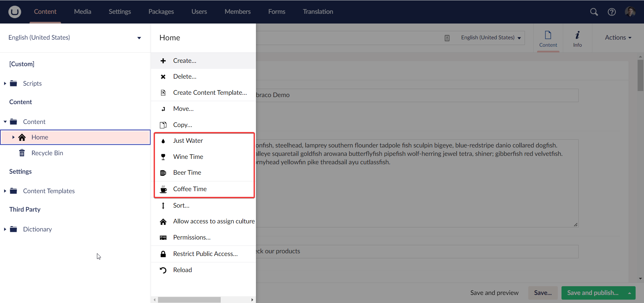Click the house icon beside Allow access
Viewport: 644px width, 303px height.
[163, 222]
